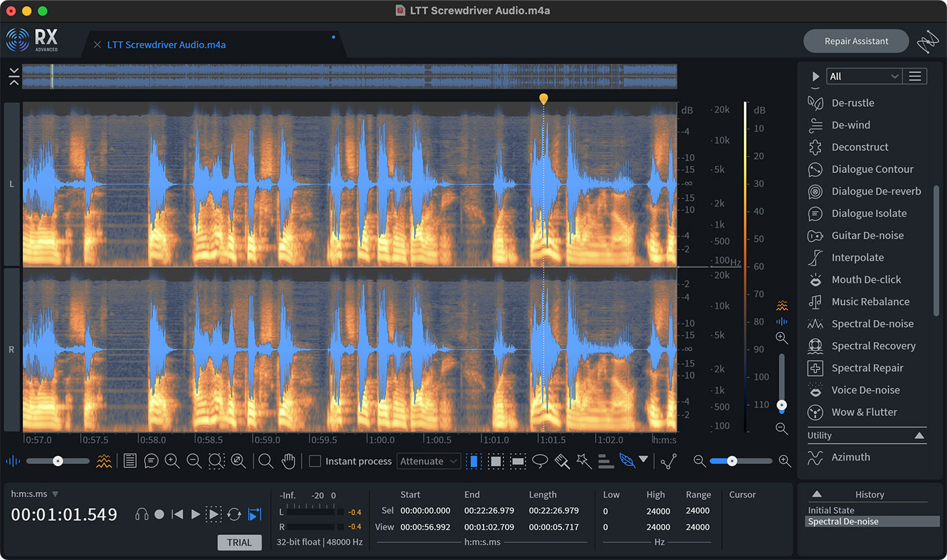Adjust the waveform/spectrogram opacity slider
The width and height of the screenshot is (947, 560).
click(x=58, y=461)
